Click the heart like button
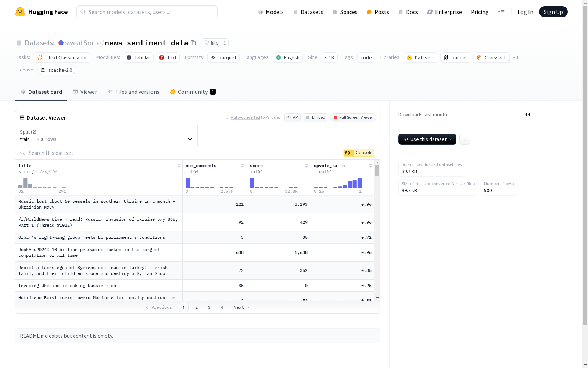588x368 pixels. pos(211,43)
